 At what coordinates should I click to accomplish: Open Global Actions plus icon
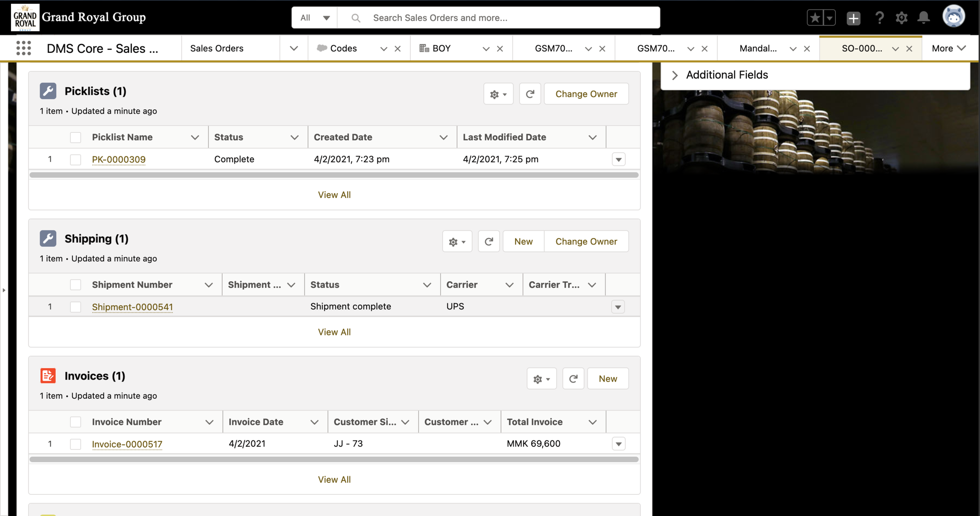[x=853, y=18]
